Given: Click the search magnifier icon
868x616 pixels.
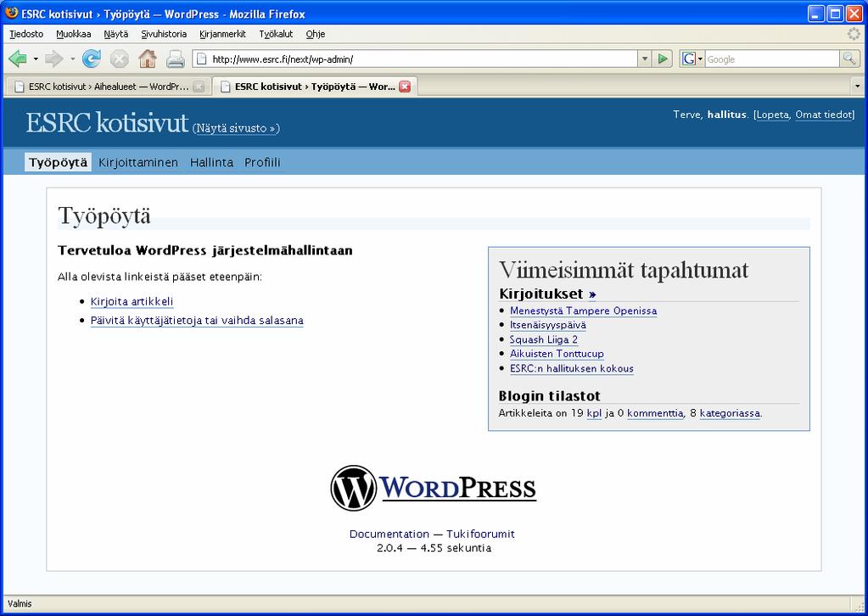Looking at the screenshot, I should click(x=849, y=59).
